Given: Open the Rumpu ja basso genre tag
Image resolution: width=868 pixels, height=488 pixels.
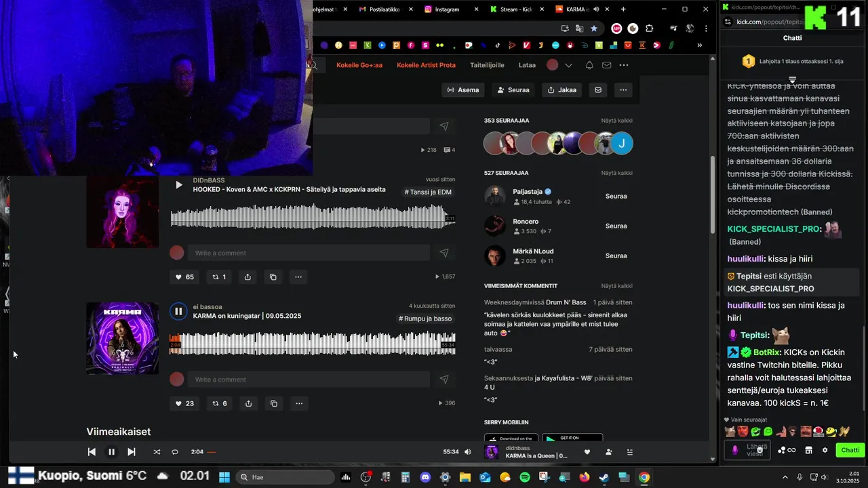Looking at the screenshot, I should click(x=425, y=319).
